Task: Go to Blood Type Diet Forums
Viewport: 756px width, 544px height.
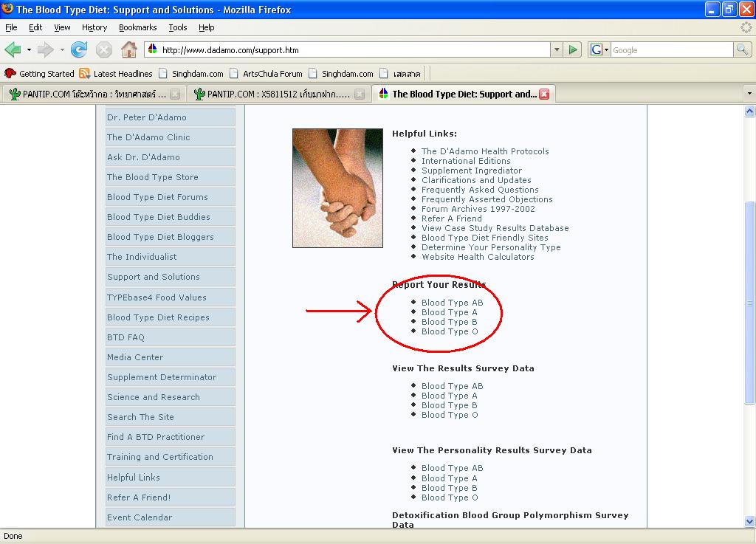Action: 171,197
